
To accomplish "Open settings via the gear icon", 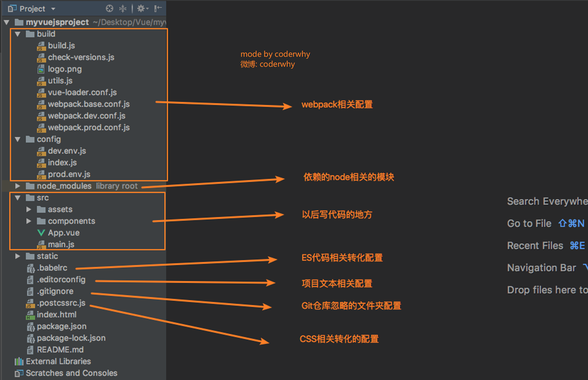I will point(141,8).
